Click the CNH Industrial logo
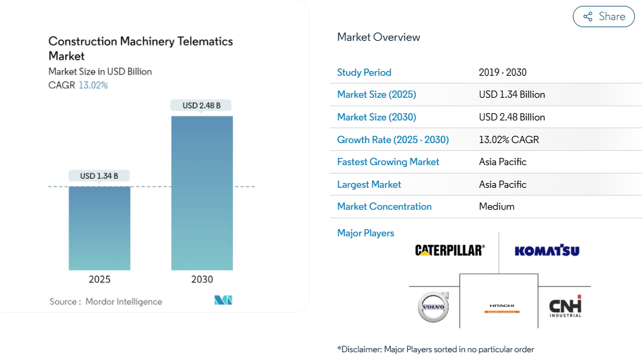Screen dimensions: 644x360 tap(565, 307)
